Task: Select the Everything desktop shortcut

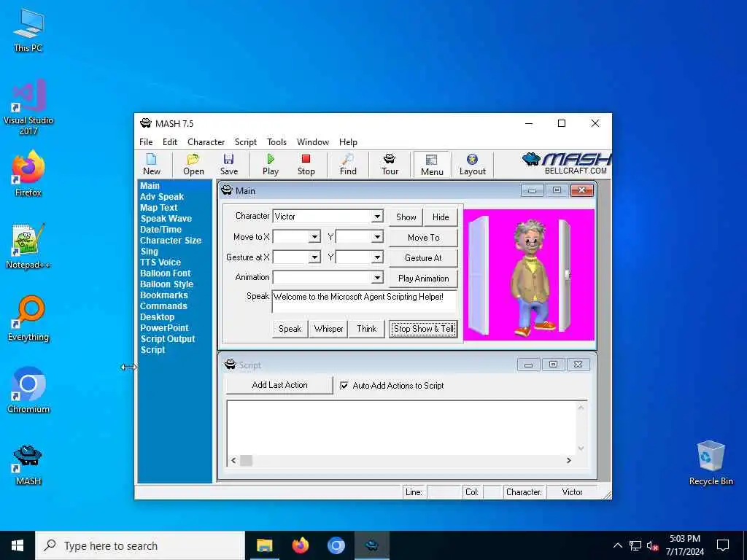Action: coord(28,319)
